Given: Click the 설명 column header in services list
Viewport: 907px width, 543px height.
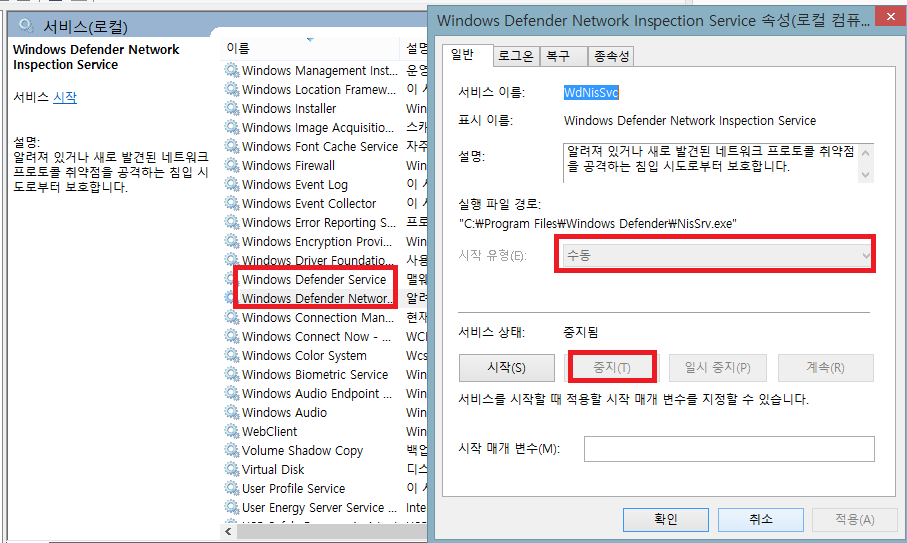Looking at the screenshot, I should pos(414,49).
